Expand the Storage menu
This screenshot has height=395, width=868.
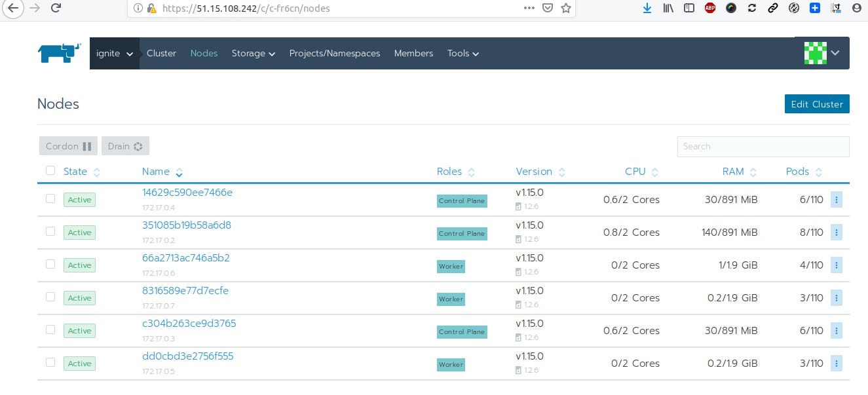point(254,53)
